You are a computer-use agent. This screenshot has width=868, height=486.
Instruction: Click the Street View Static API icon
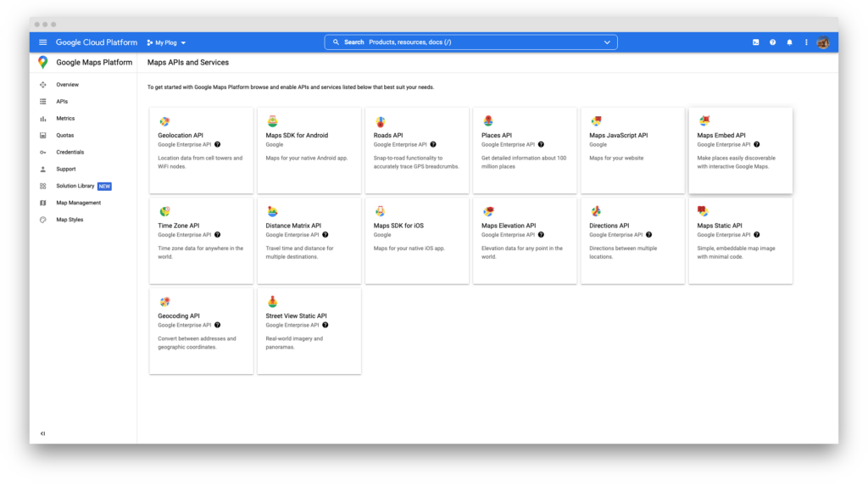pyautogui.click(x=272, y=301)
